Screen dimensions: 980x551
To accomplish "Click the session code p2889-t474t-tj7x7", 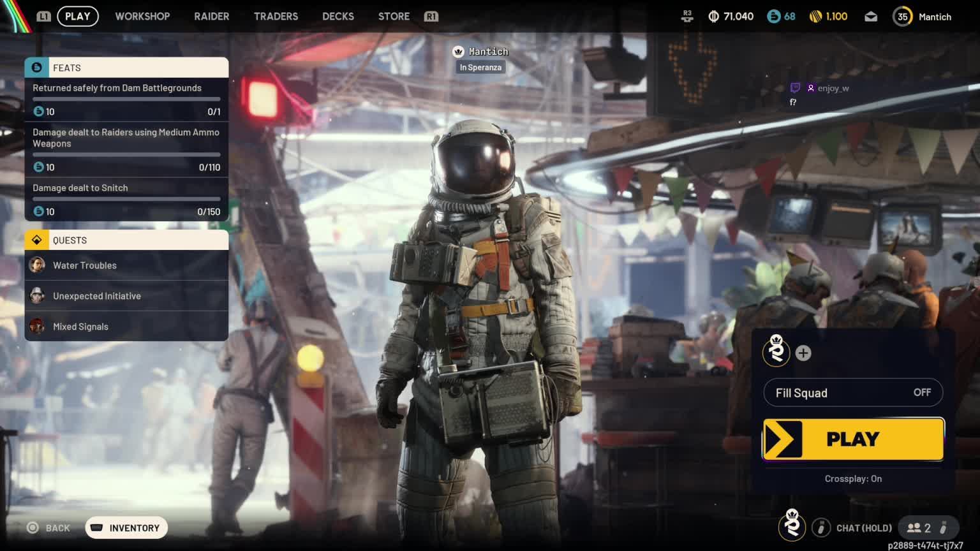I will 925,545.
